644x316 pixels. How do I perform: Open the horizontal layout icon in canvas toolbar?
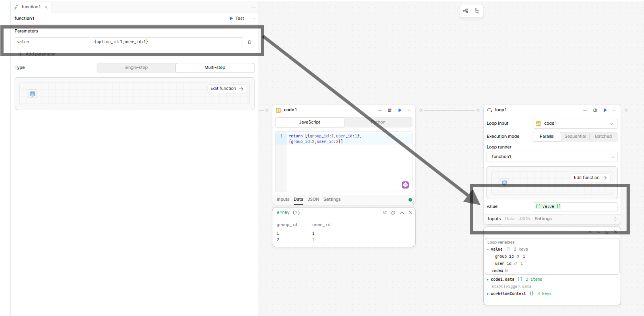pyautogui.click(x=465, y=11)
